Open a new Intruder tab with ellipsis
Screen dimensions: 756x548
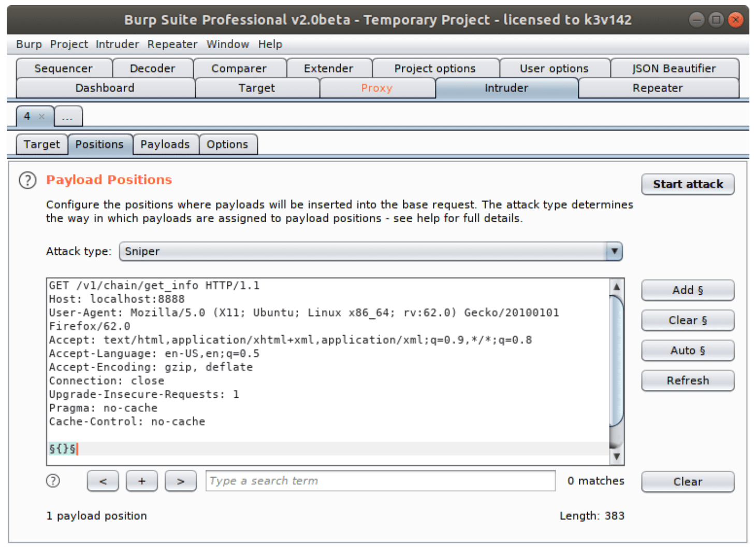68,117
